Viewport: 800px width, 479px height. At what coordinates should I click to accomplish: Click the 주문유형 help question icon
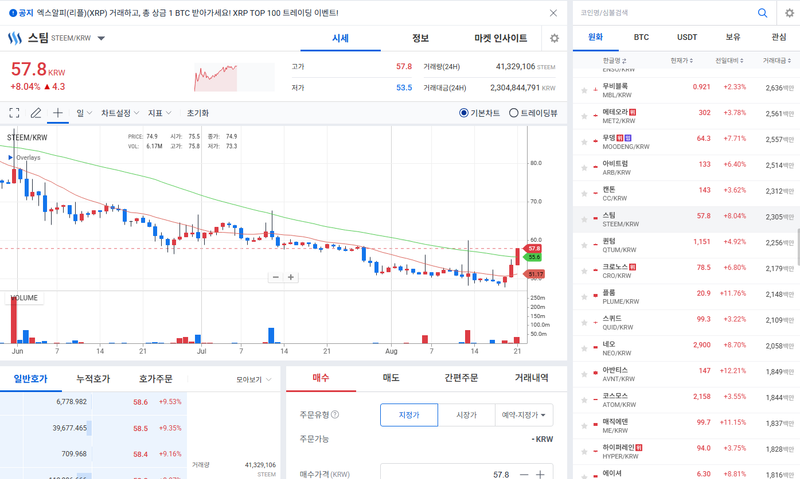pyautogui.click(x=335, y=414)
